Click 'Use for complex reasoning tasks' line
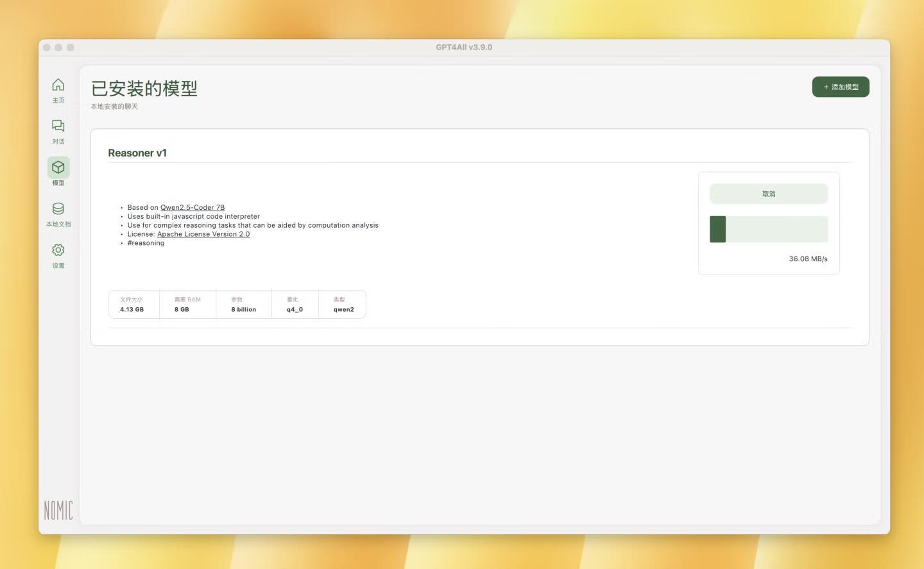The image size is (924, 569). [253, 225]
